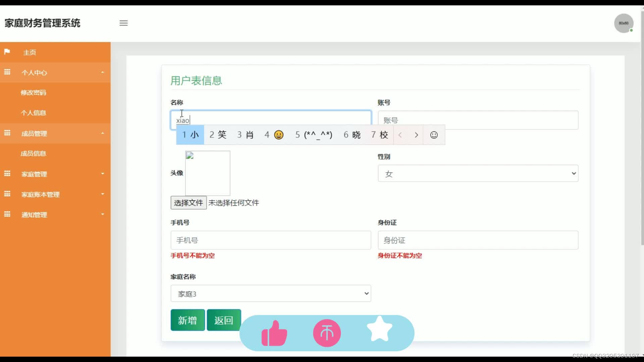
Task: Expand the 家庭管理 menu section
Action: click(55, 174)
